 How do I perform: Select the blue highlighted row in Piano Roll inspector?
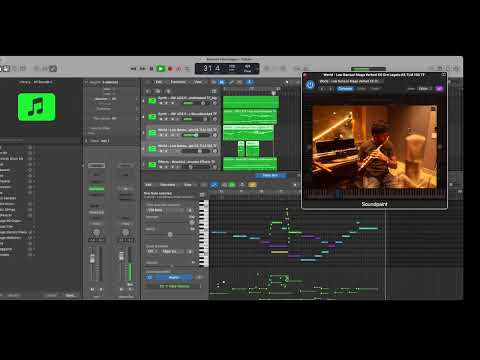[x=169, y=277]
